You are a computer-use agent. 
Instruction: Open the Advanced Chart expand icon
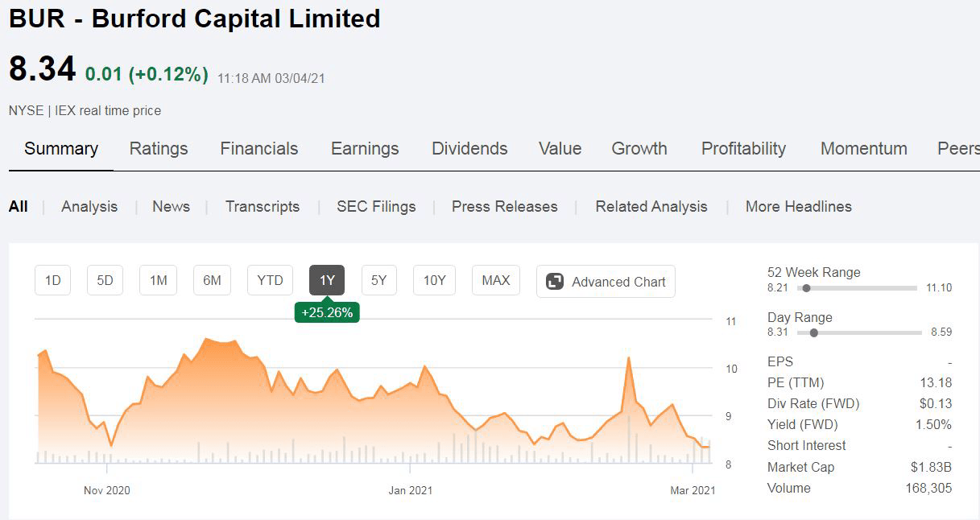554,282
